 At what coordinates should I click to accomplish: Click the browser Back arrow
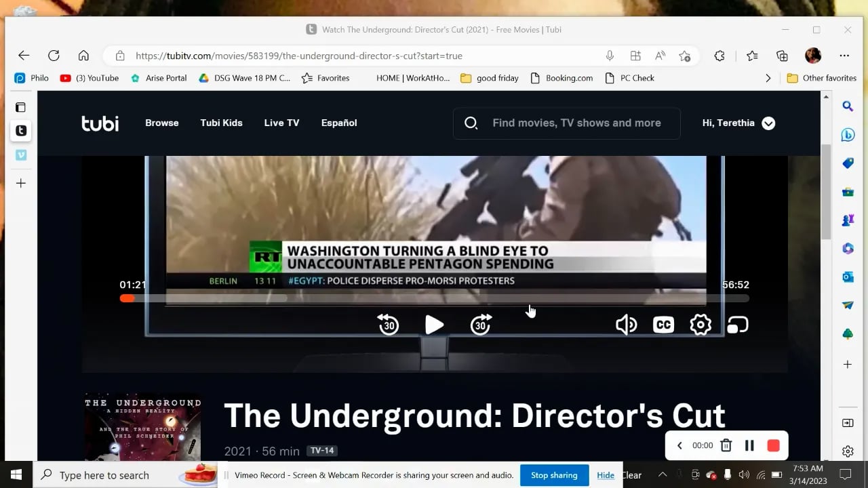[24, 56]
